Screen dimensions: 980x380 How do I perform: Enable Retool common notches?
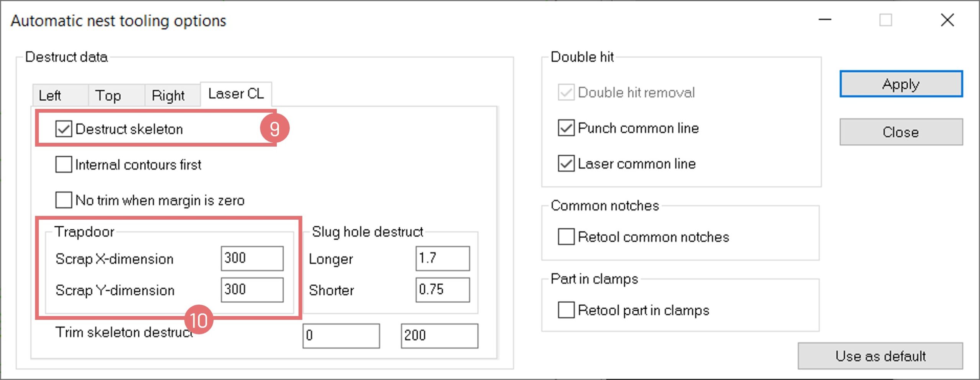click(566, 237)
